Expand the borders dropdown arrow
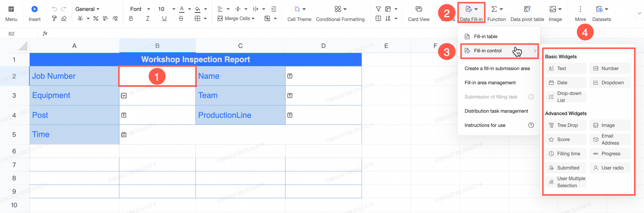The width and height of the screenshot is (644, 213). pyautogui.click(x=205, y=19)
